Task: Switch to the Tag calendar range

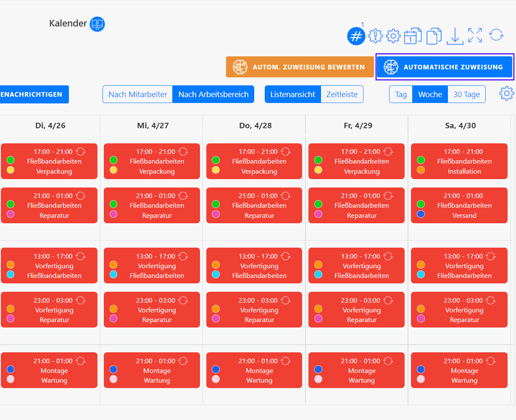Action: (401, 95)
